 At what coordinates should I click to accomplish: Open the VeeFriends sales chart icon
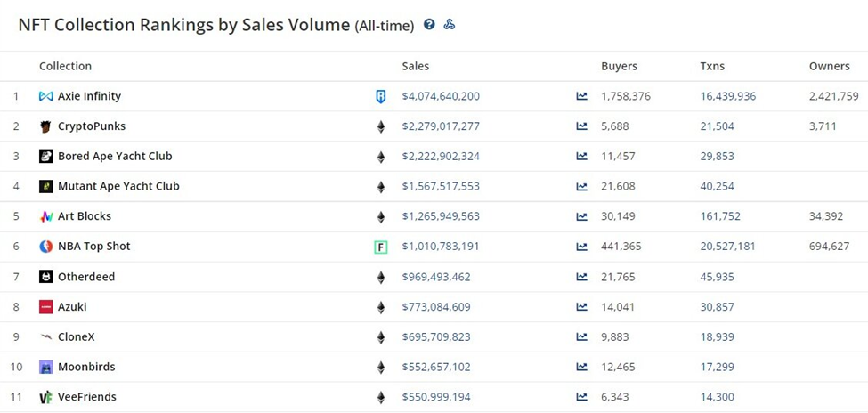581,397
